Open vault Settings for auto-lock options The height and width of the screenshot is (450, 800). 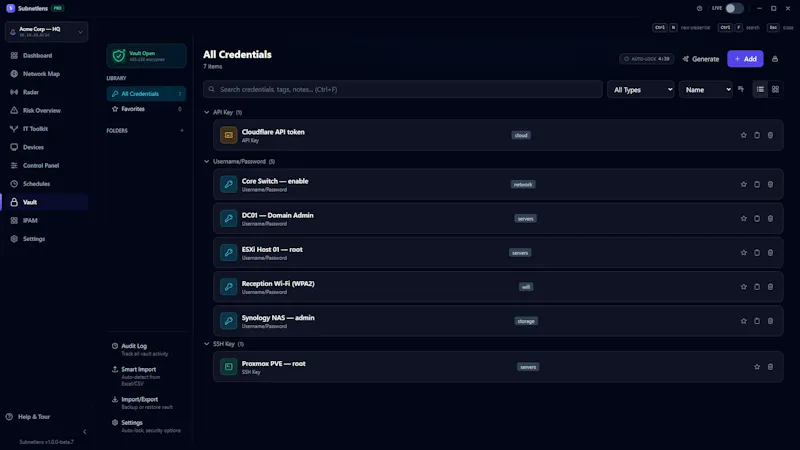146,426
